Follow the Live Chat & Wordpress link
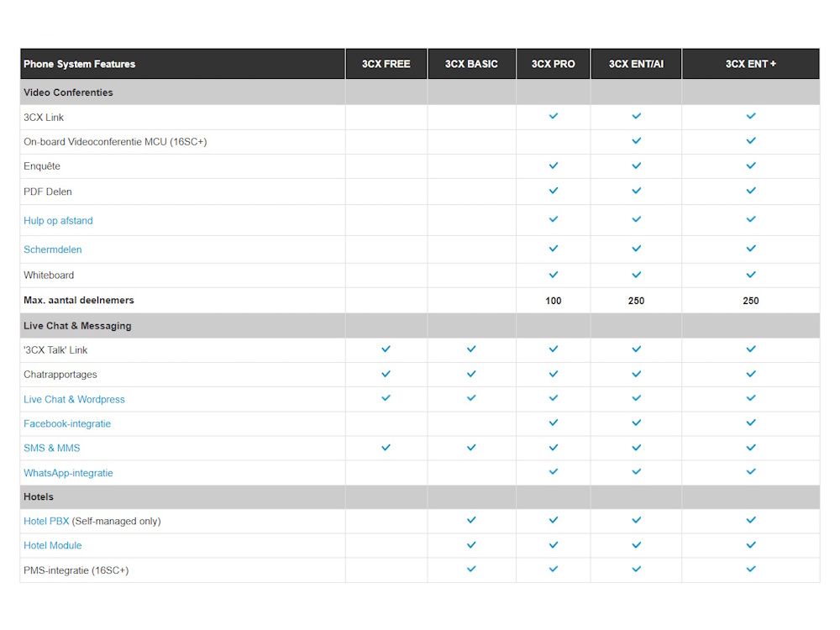 click(74, 400)
